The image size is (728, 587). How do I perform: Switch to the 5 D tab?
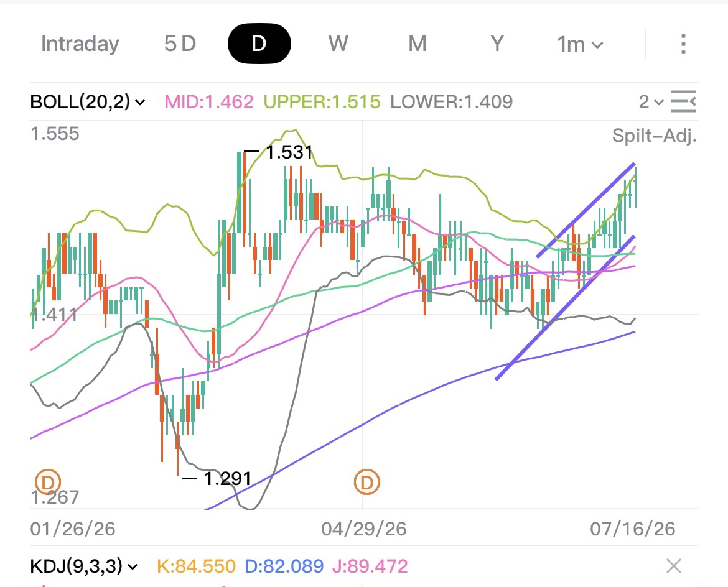point(180,44)
